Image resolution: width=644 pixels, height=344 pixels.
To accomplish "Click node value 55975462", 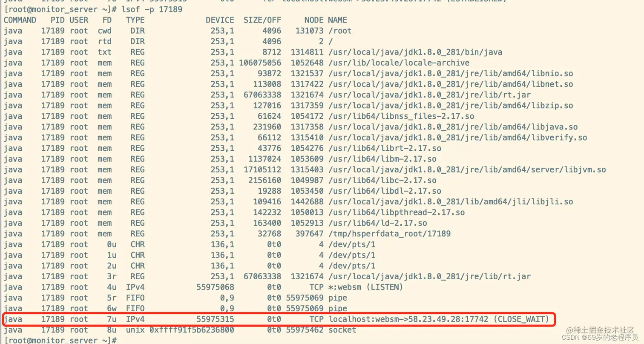I will pos(305,330).
